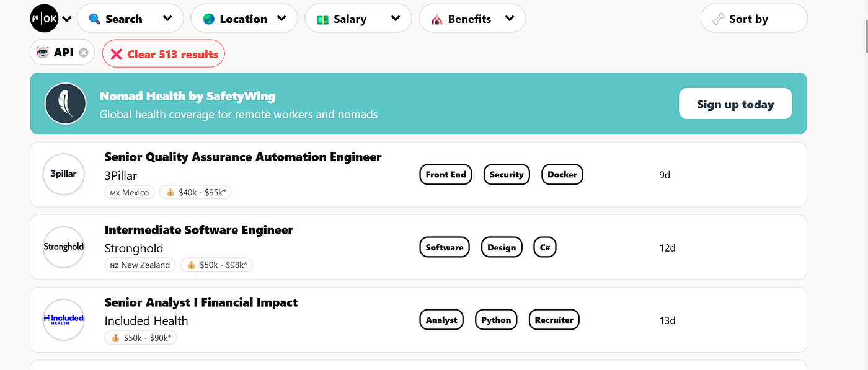868x370 pixels.
Task: Remove the API filter tag
Action: (x=84, y=53)
